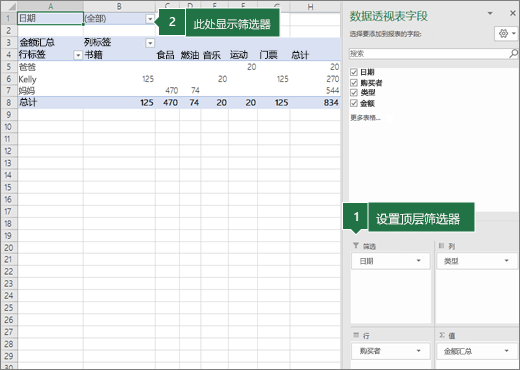The image size is (520, 370).
Task: Click the Σ 值 values area icon
Action: pyautogui.click(x=442, y=335)
